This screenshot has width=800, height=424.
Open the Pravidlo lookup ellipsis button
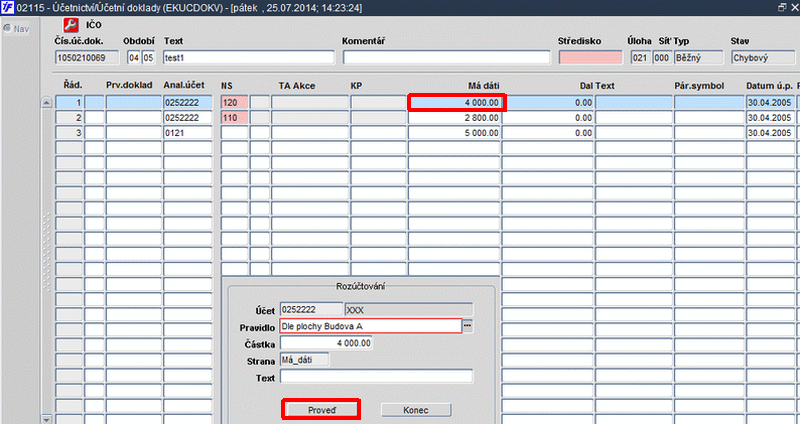(467, 326)
